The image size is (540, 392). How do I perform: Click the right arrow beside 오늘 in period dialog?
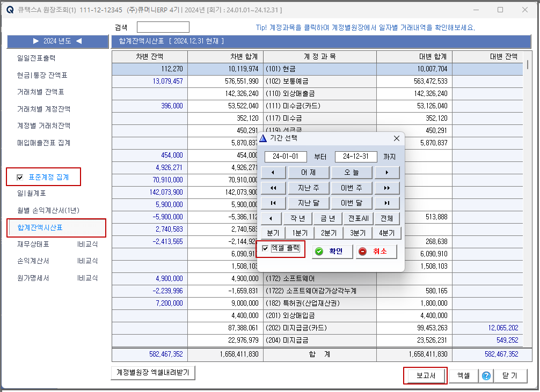click(388, 172)
